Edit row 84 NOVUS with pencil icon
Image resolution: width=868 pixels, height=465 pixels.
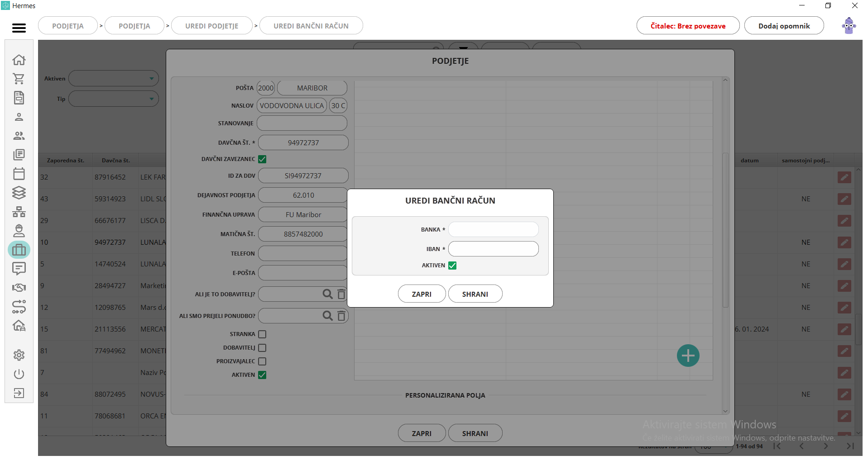click(x=844, y=394)
